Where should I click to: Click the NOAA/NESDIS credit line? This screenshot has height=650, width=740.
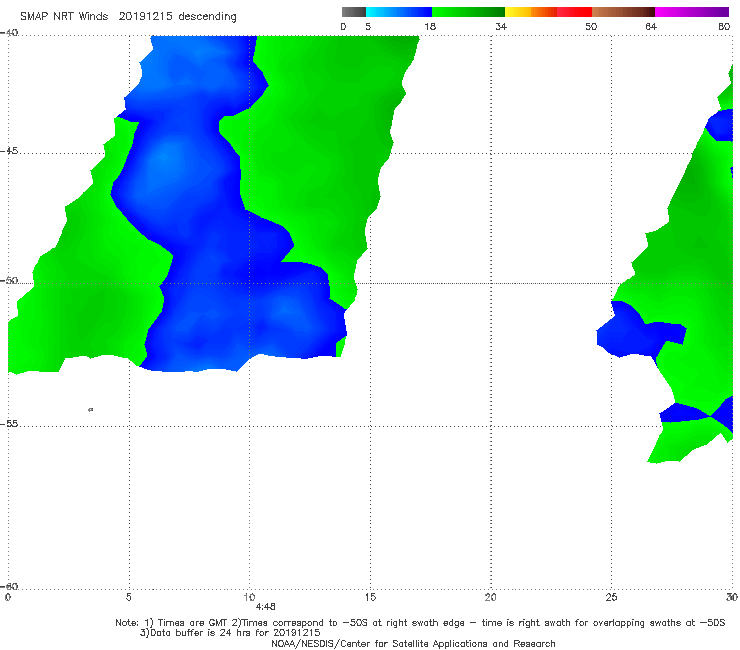(413, 643)
